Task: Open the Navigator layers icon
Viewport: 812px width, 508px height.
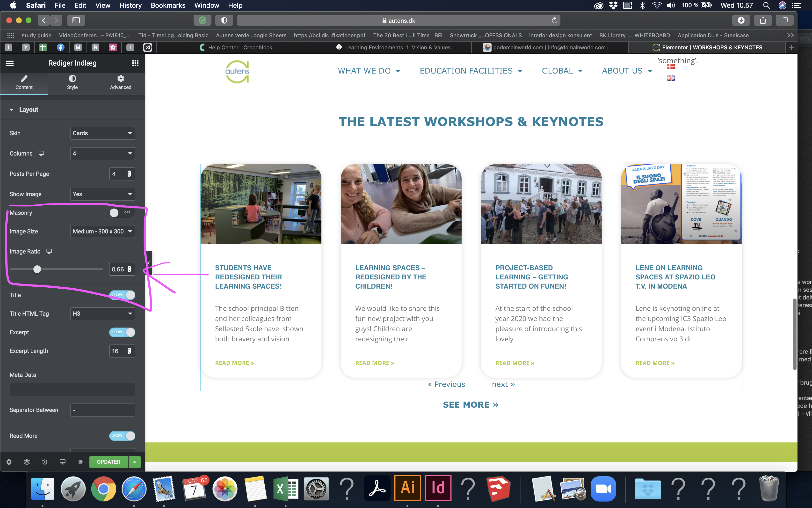Action: pos(27,462)
